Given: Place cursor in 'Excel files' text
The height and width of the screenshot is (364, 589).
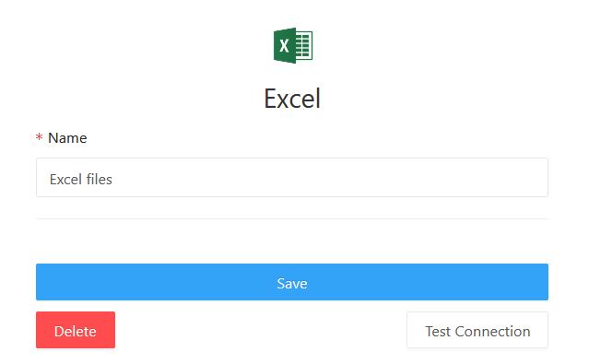Looking at the screenshot, I should (x=81, y=179).
